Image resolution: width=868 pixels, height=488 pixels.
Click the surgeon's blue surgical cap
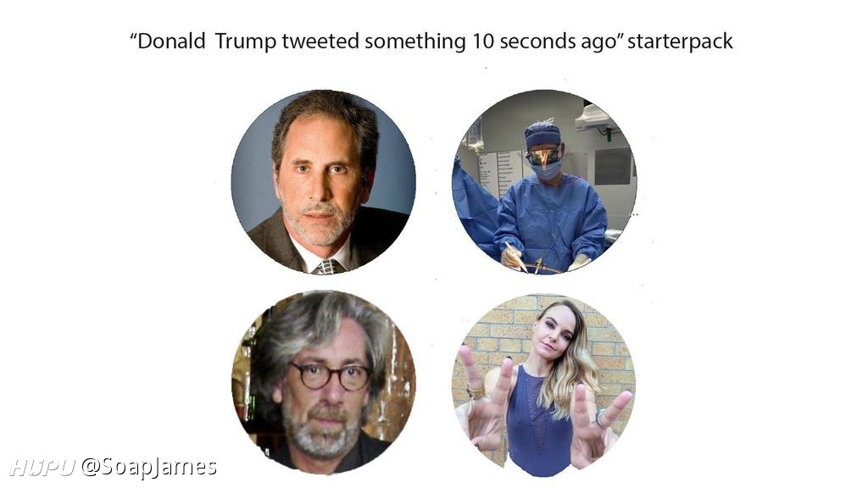tap(542, 135)
